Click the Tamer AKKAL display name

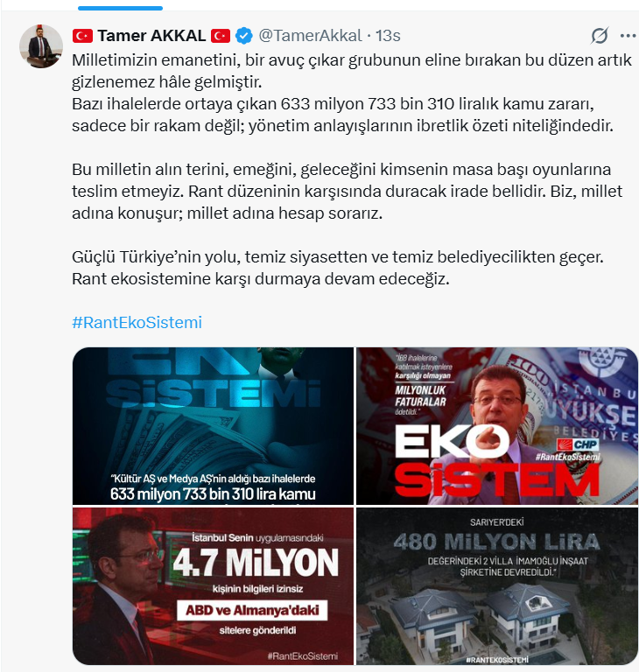pos(151,36)
